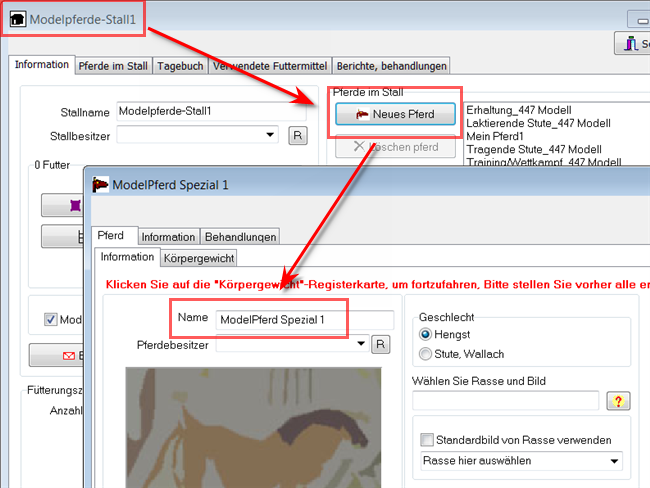
Task: Click the Neues Pferd button
Action: [x=395, y=114]
